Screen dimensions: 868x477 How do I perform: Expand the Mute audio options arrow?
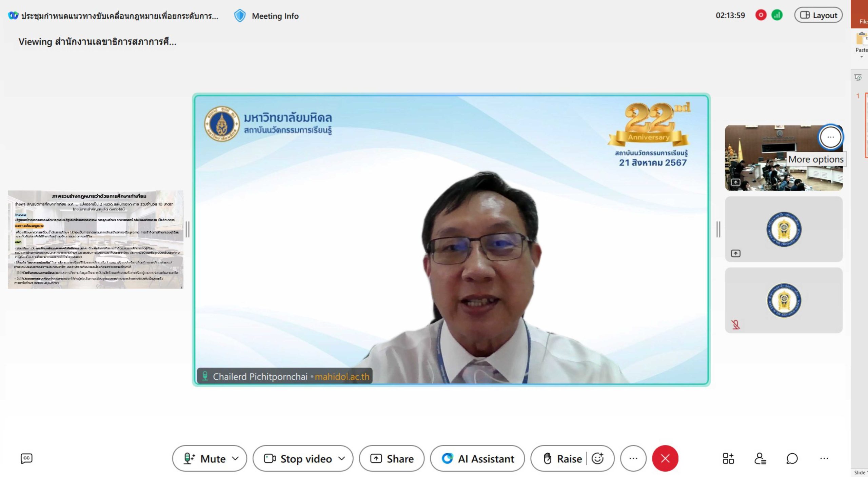[x=235, y=458]
